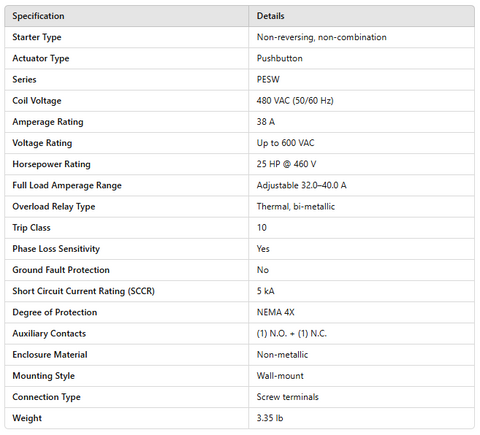This screenshot has width=480, height=435.
Task: Click the Specification column header
Action: click(x=38, y=16)
